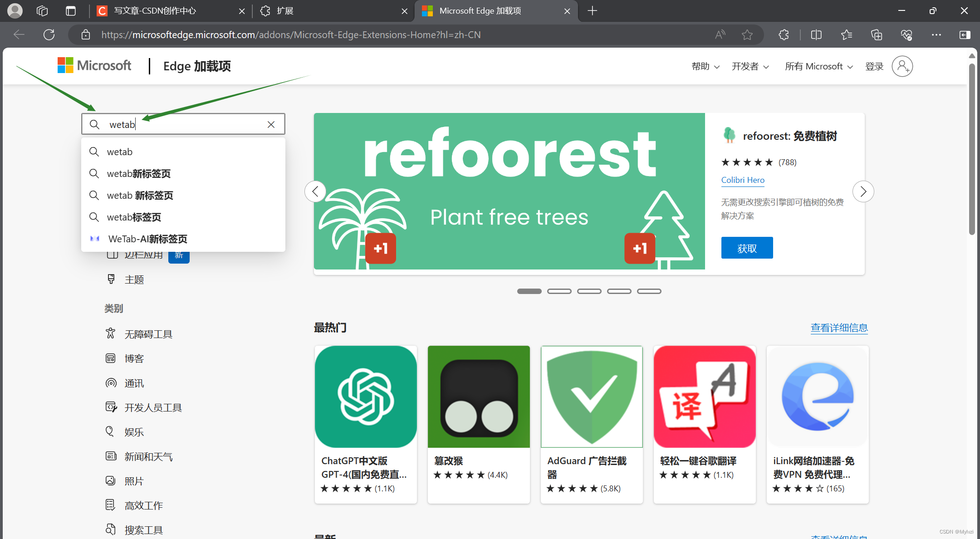Expand the 开发者 dropdown menu
This screenshot has height=539, width=980.
click(x=750, y=67)
